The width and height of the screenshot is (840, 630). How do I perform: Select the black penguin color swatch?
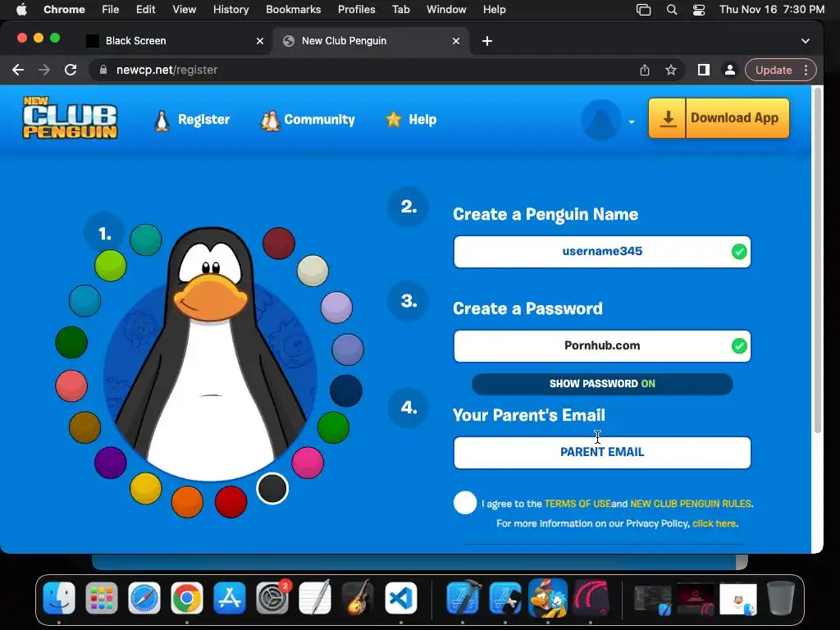pyautogui.click(x=272, y=489)
